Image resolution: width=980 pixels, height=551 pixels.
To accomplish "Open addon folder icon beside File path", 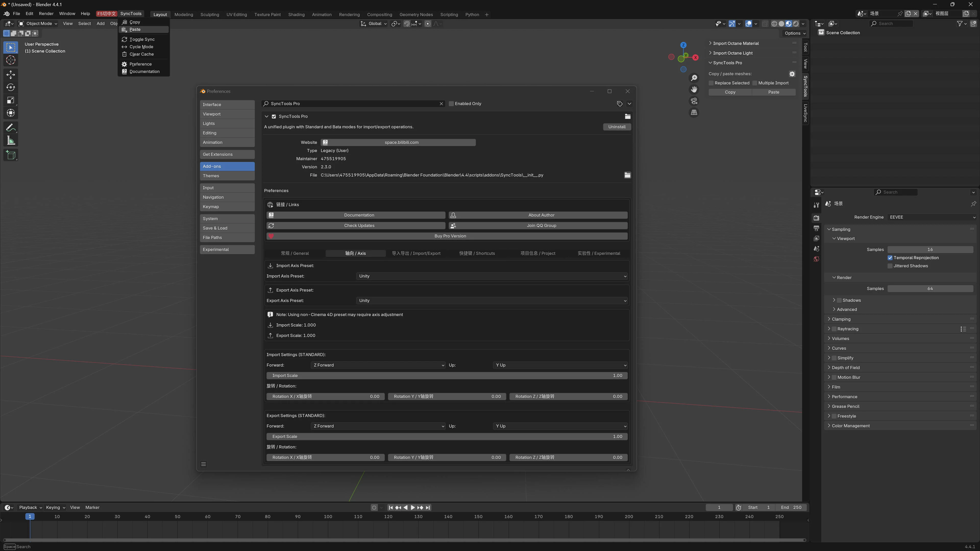I will click(x=627, y=175).
